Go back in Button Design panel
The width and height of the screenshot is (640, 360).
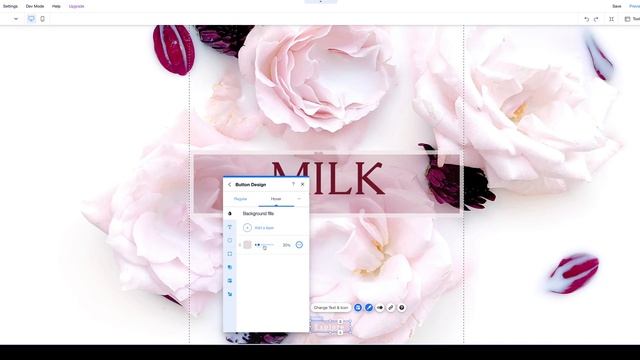(229, 184)
